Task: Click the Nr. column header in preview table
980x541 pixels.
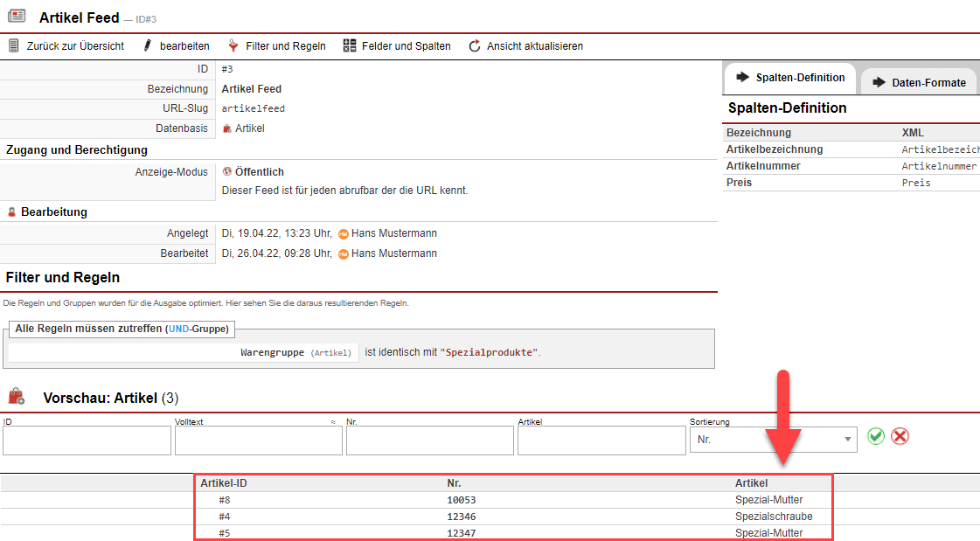Action: coord(454,483)
